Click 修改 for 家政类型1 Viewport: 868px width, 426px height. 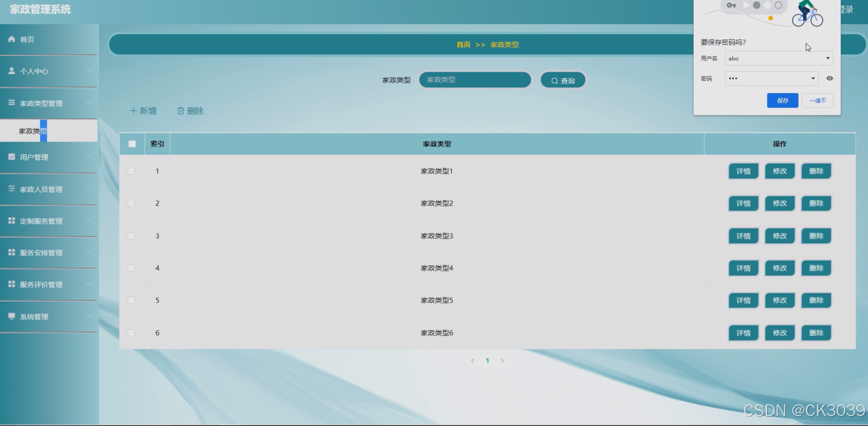(779, 171)
